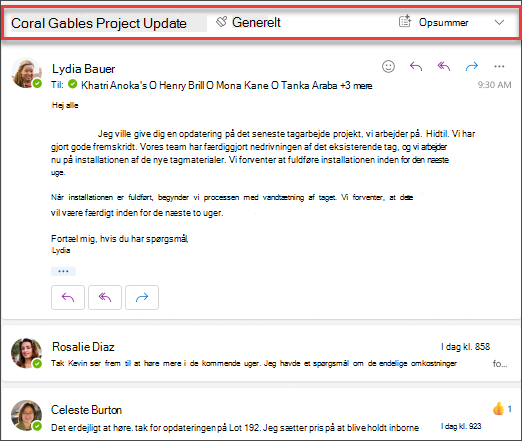Reply using the arrow beside the smiley
This screenshot has width=522, height=441.
point(416,66)
